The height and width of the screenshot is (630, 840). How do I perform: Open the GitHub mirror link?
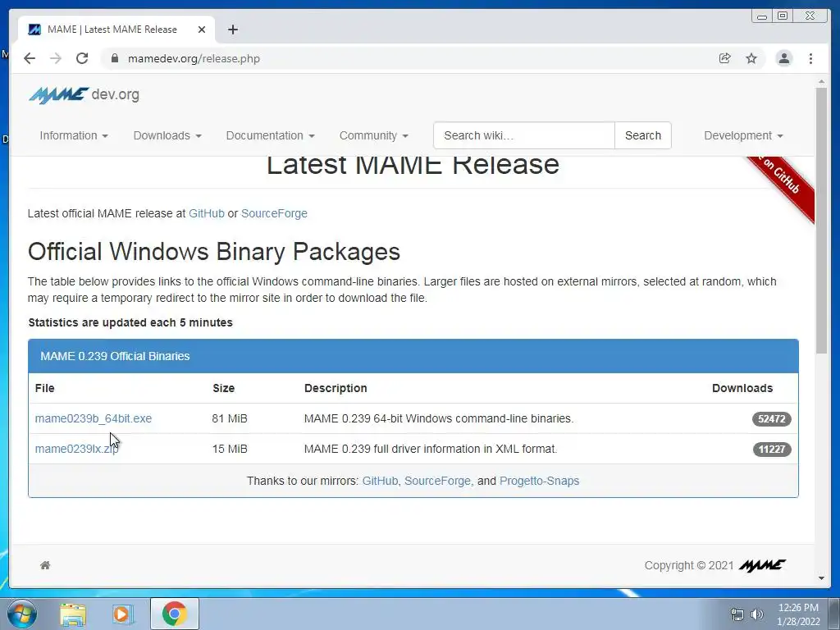(x=380, y=481)
